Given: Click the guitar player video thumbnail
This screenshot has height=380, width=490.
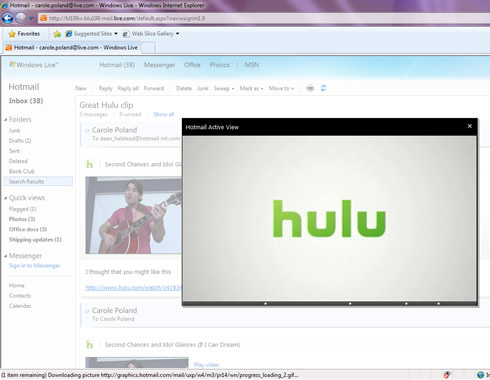Looking at the screenshot, I should pos(134,215).
